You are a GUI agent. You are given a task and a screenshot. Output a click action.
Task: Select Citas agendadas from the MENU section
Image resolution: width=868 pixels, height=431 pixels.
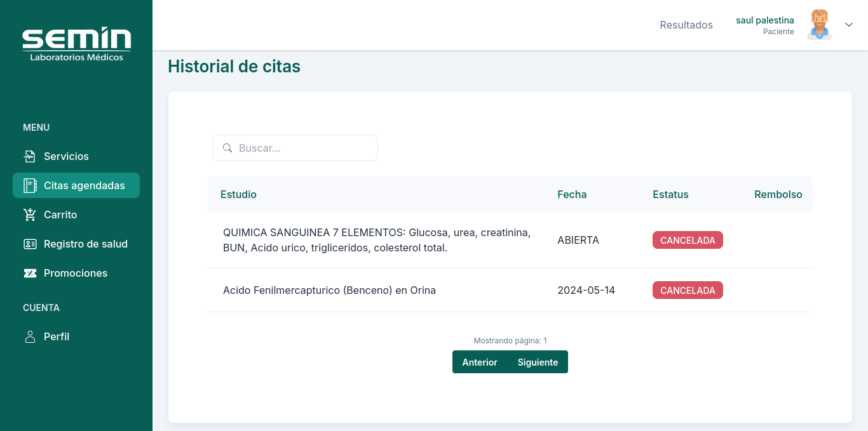76,185
